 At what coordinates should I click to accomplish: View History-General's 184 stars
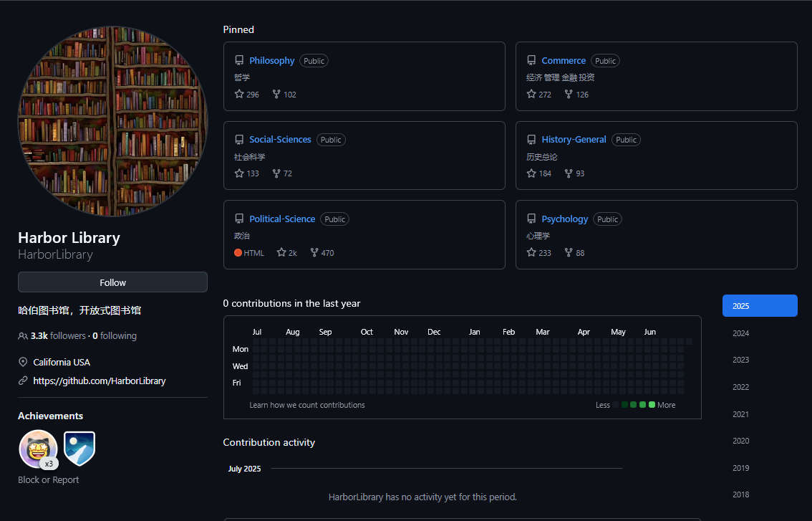click(538, 173)
